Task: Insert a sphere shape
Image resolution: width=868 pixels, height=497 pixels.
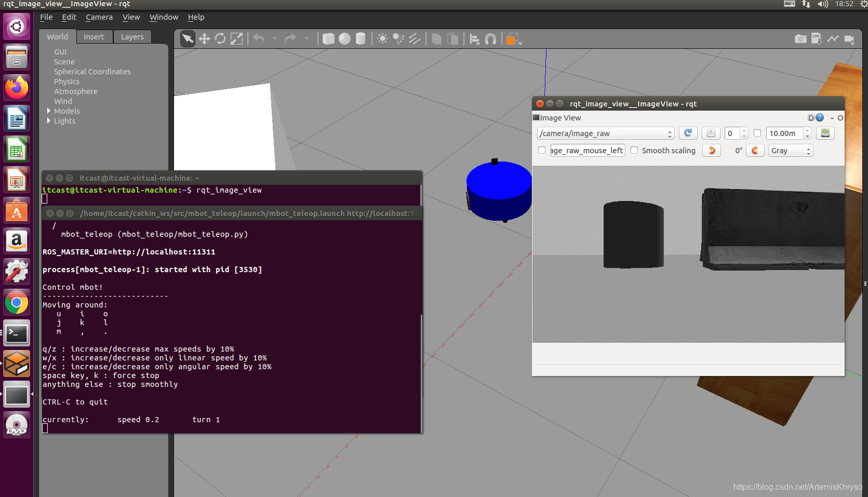Action: (344, 39)
